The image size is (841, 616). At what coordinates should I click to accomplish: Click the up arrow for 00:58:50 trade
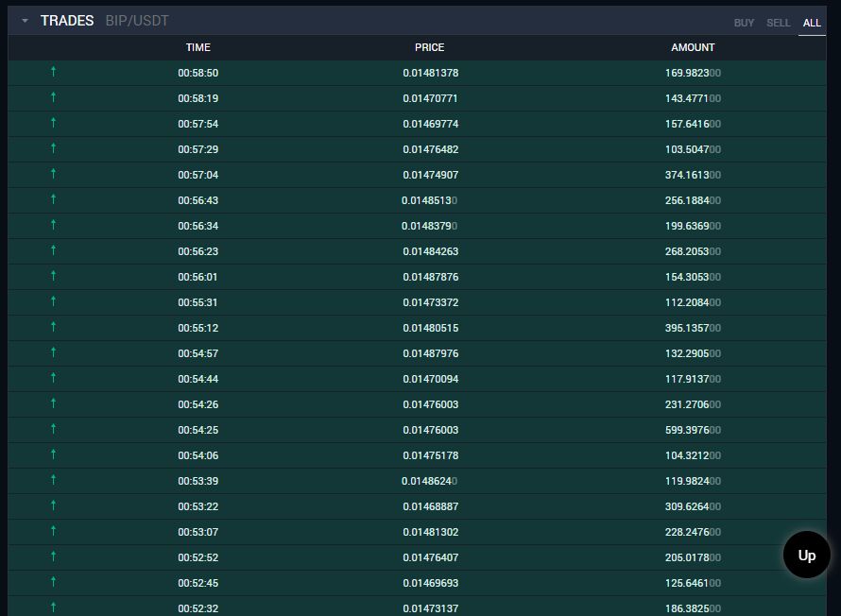pyautogui.click(x=53, y=71)
